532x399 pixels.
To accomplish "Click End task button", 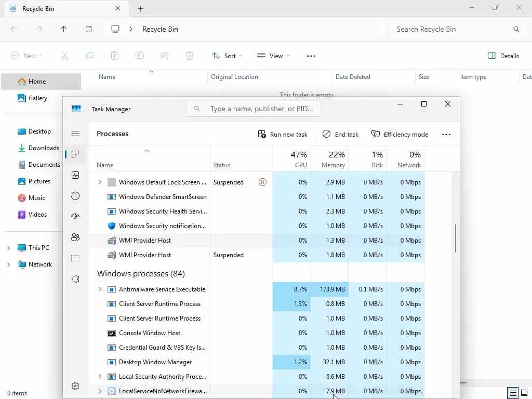I will (x=340, y=135).
